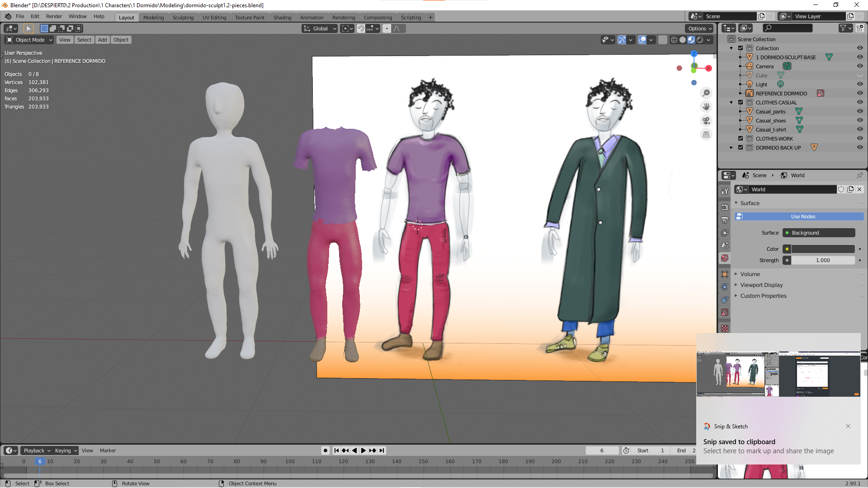868x488 pixels.
Task: Select the viewport Zoom magnifier icon
Action: [706, 93]
